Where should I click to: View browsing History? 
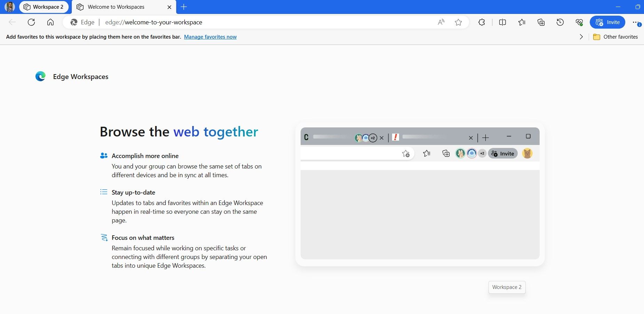click(559, 22)
